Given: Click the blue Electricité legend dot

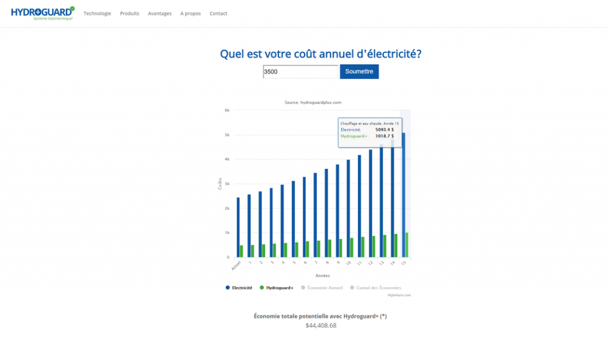Looking at the screenshot, I should click(x=228, y=288).
